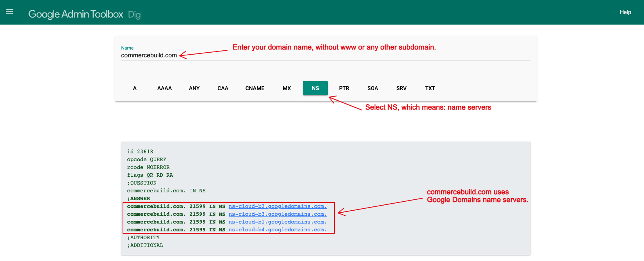Click the ';AUTHORITY' section header
Screen dimensions: 644x261
coord(143,238)
